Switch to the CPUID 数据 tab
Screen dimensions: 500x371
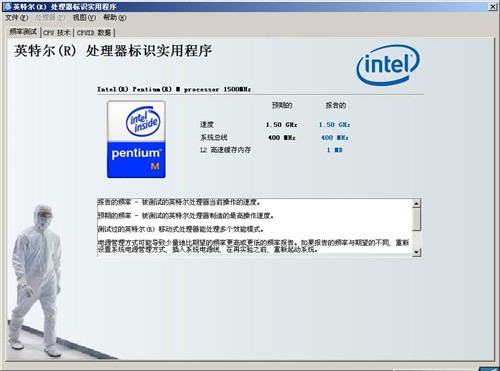(94, 33)
